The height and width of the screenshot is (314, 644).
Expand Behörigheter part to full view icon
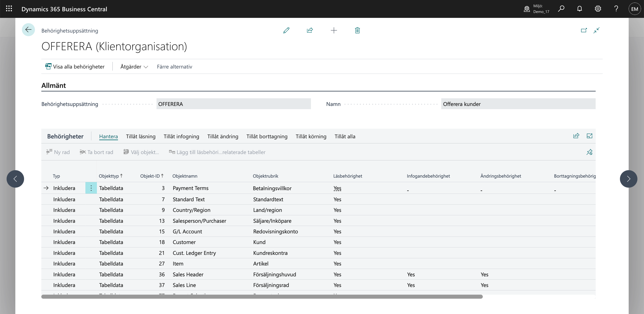coord(589,136)
